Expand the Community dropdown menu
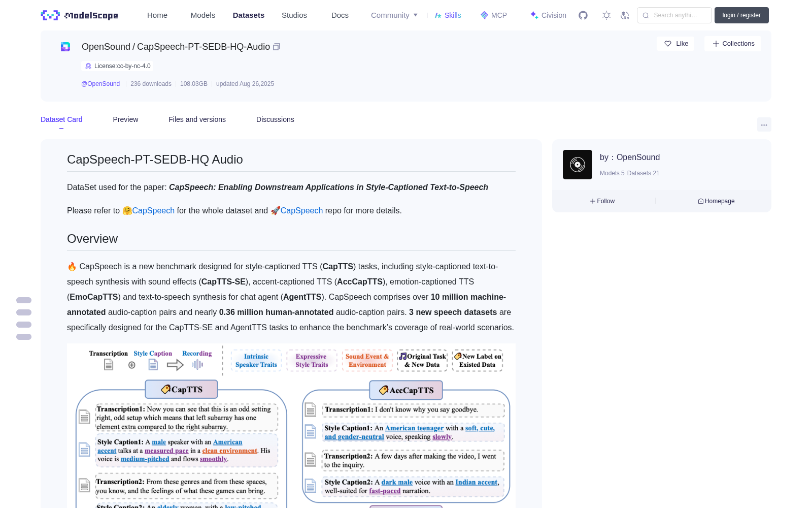This screenshot has width=812, height=508. (x=394, y=15)
